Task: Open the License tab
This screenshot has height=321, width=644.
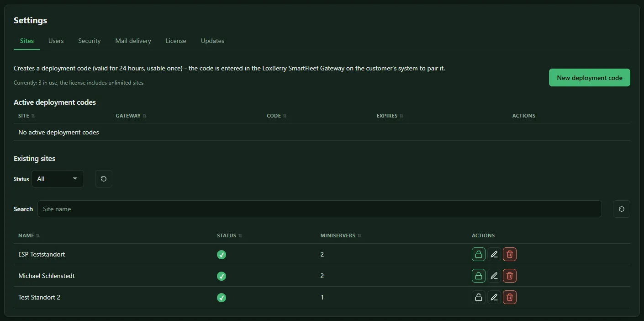Action: click(x=176, y=41)
